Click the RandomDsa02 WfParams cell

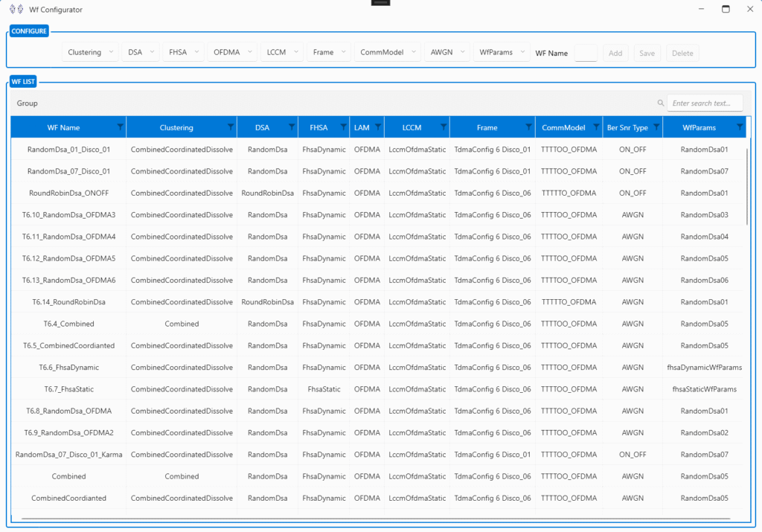pos(704,432)
